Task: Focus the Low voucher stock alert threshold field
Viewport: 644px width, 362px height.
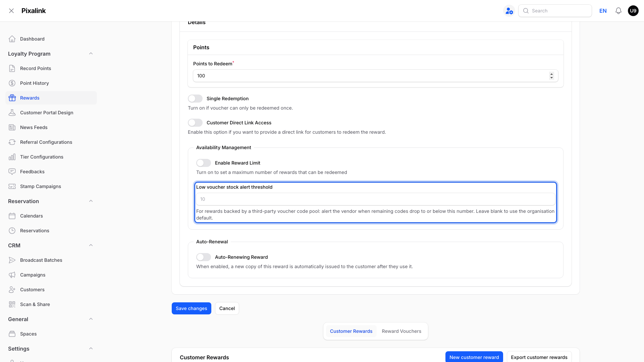Action: (376, 199)
